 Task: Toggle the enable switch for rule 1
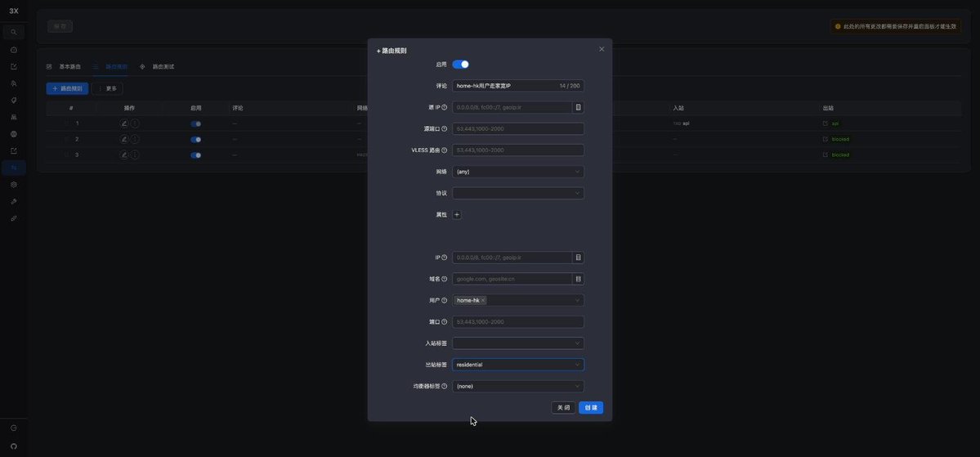[195, 123]
